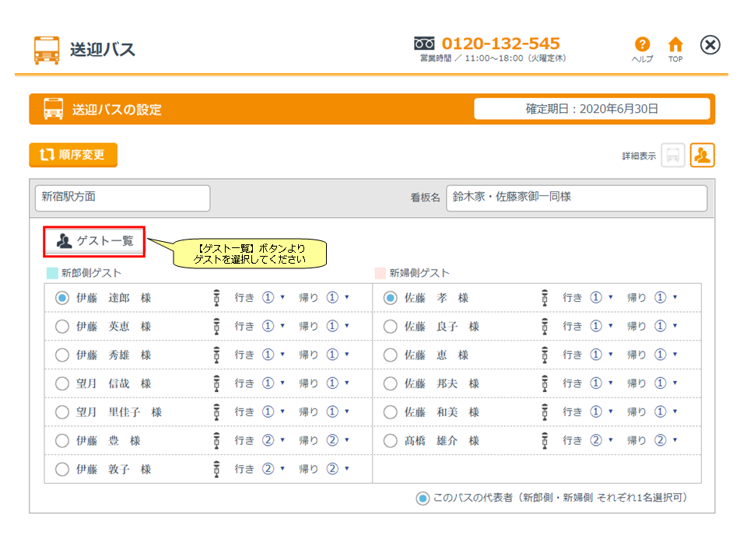Viewport: 747px width, 560px height.
Task: Open 行き dropdown for 伊藤 達郎
Action: click(274, 298)
